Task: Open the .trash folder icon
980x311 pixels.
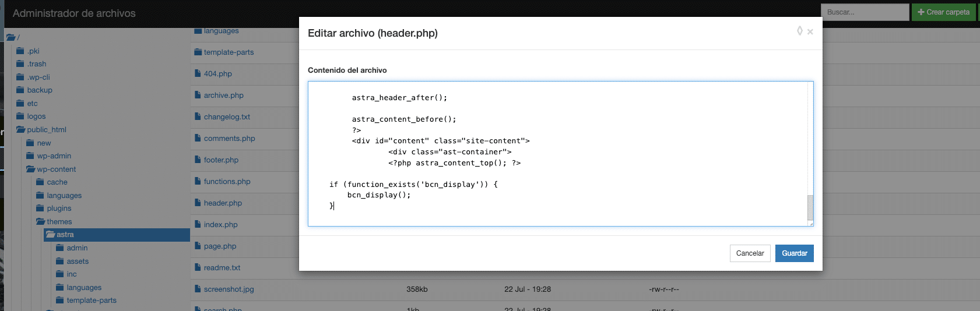Action: click(20, 64)
